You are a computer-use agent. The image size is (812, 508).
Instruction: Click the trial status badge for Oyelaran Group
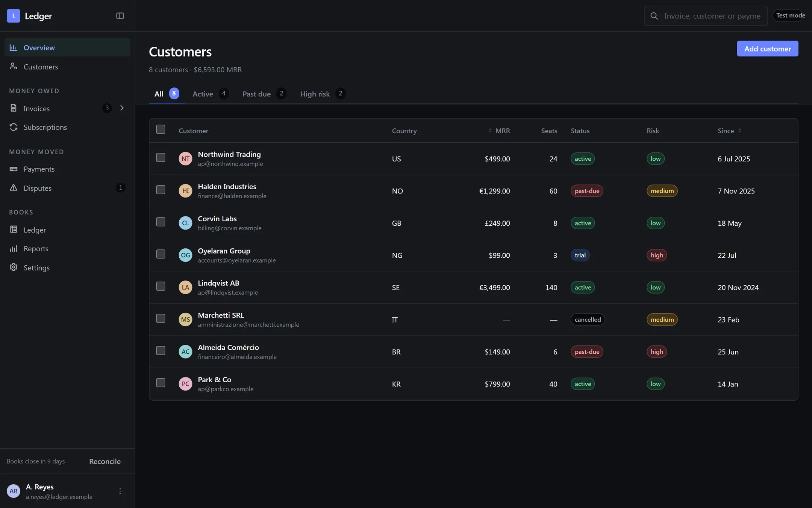click(580, 255)
